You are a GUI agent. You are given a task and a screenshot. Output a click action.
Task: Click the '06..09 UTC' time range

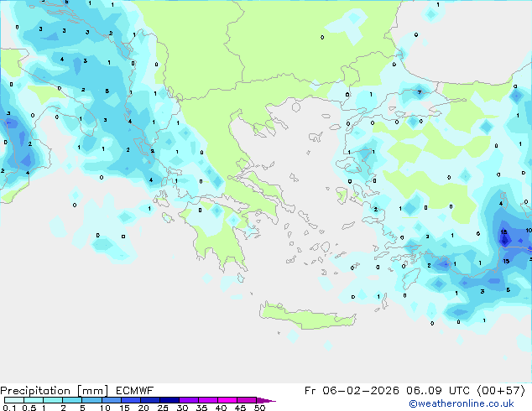click(x=438, y=391)
